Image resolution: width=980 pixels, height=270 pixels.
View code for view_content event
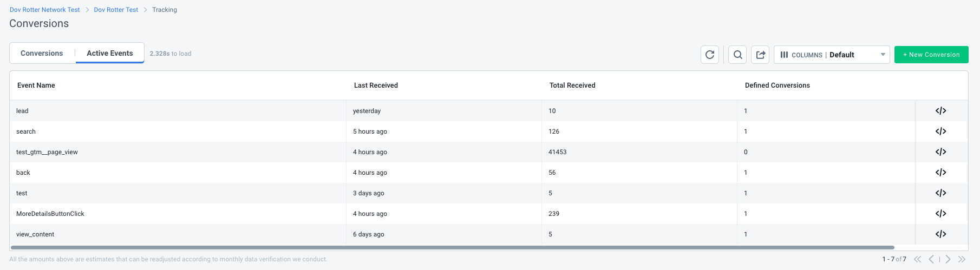click(x=940, y=234)
